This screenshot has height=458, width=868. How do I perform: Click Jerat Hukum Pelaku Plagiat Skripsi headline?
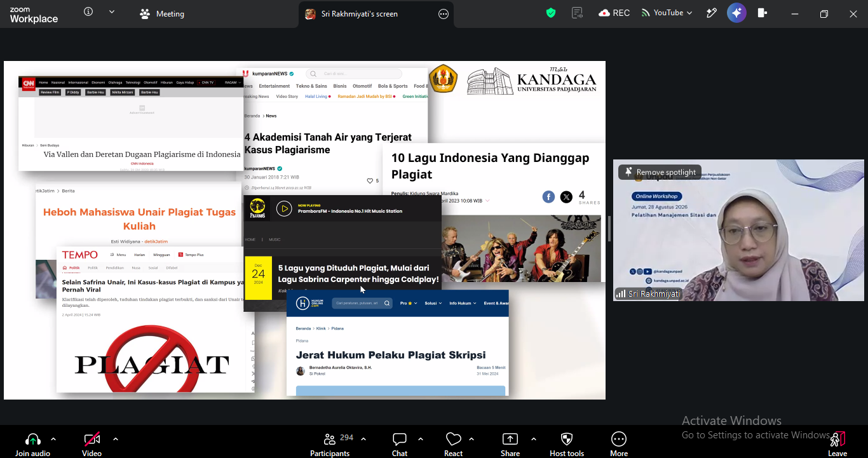click(391, 355)
